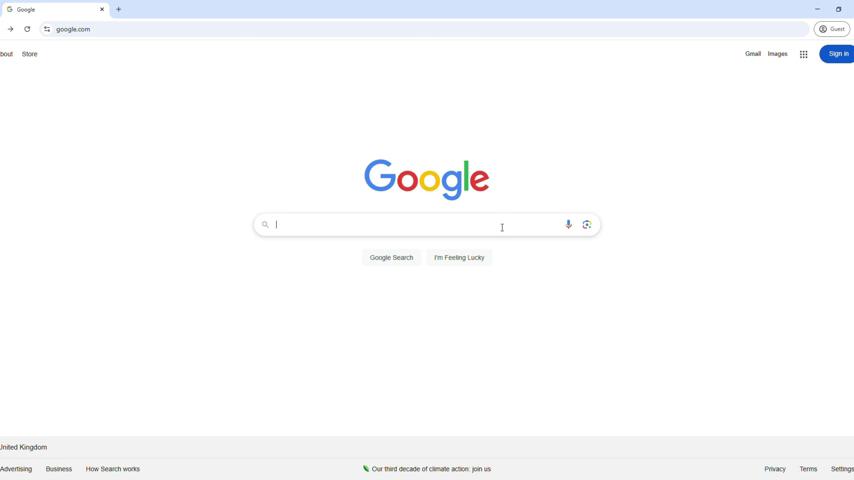This screenshot has height=480, width=854.
Task: Go forward with the browser arrow
Action: click(10, 29)
